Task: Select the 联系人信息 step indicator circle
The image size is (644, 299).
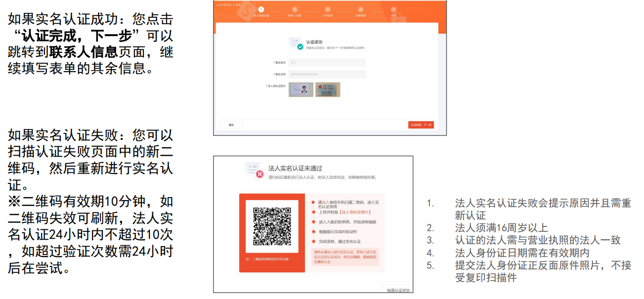Action: (x=295, y=9)
